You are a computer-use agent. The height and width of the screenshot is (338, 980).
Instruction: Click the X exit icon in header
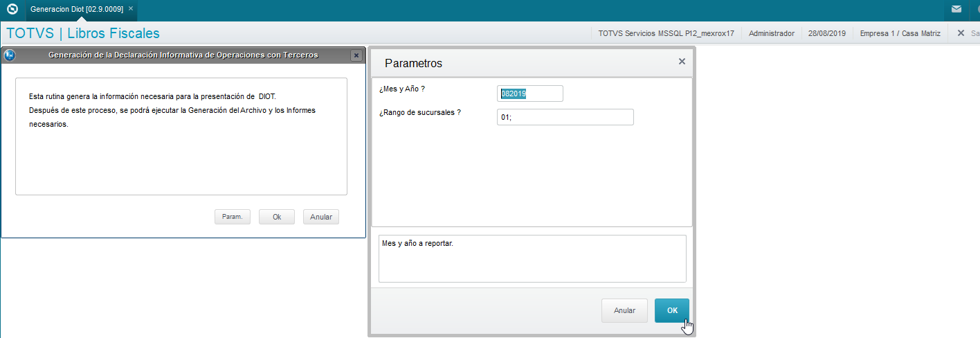[x=961, y=33]
